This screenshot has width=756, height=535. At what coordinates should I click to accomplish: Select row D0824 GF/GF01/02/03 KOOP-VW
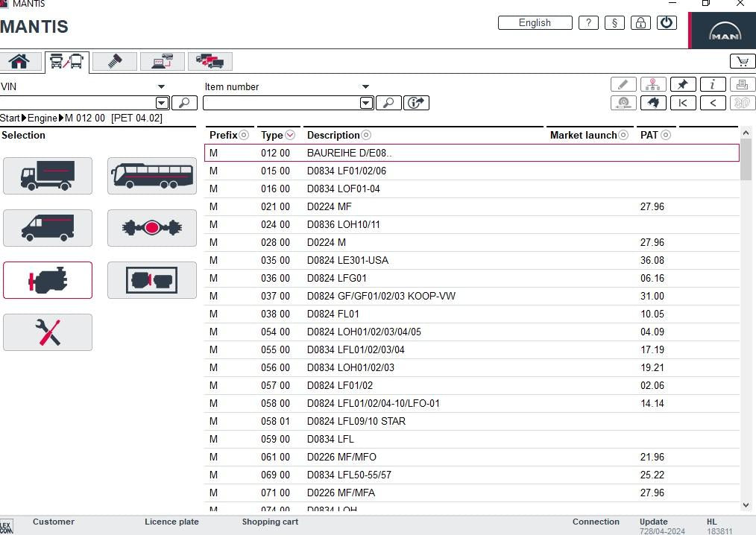pyautogui.click(x=471, y=296)
